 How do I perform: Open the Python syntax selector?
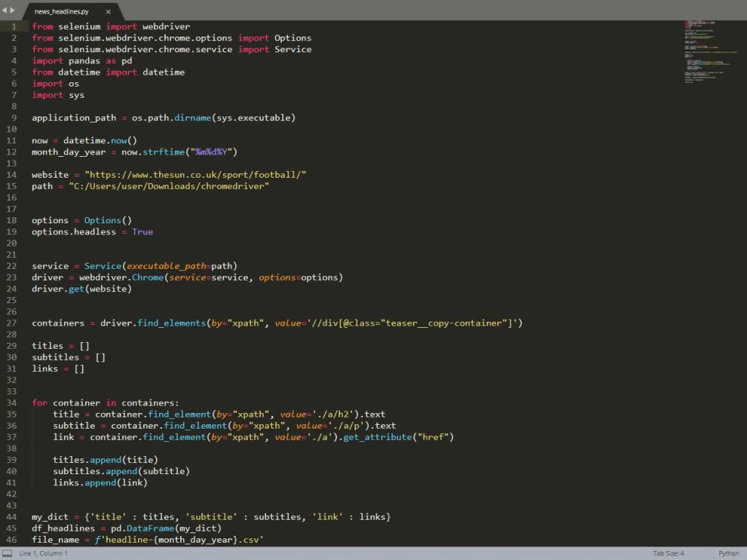[728, 553]
